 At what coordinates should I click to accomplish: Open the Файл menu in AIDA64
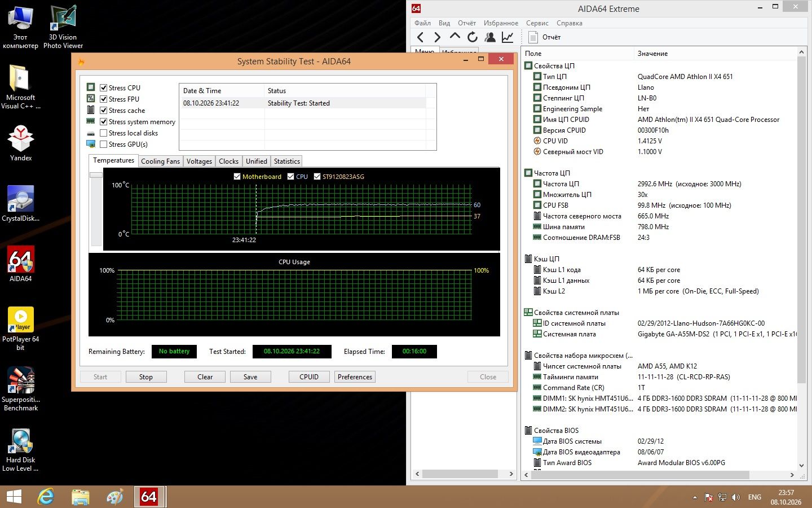pos(422,23)
